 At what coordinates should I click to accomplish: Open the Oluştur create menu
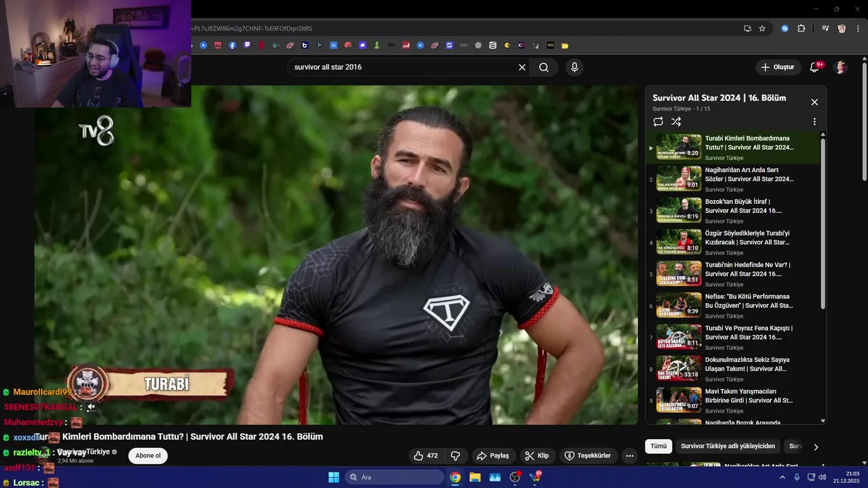coord(778,67)
